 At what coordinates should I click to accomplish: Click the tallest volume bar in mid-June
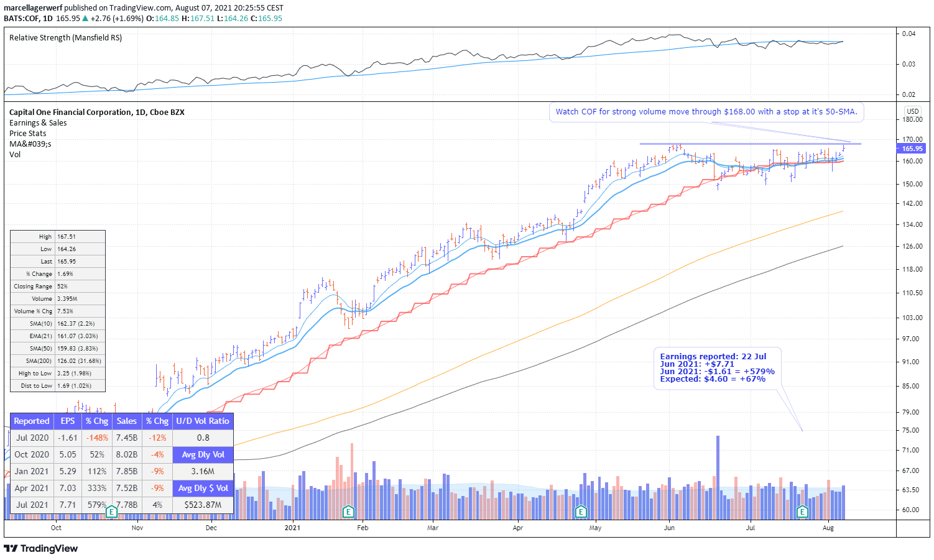click(x=718, y=477)
